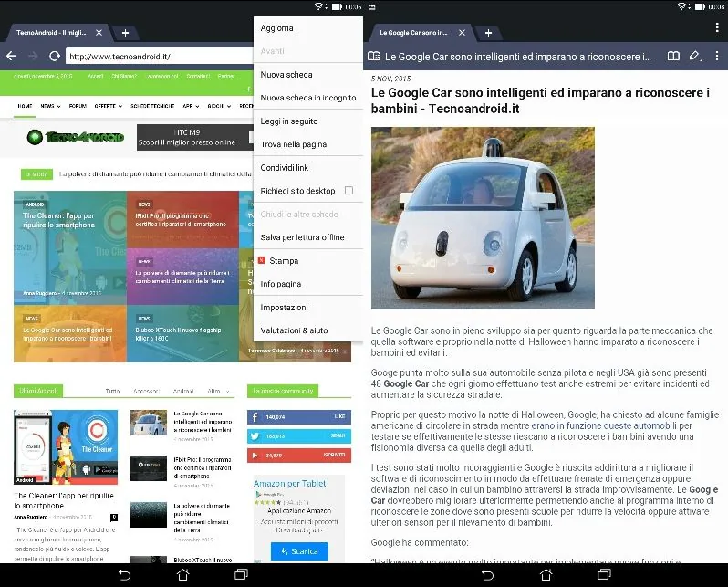Tap recent apps button in left navigation bar
The height and width of the screenshot is (587, 728).
coord(241,575)
